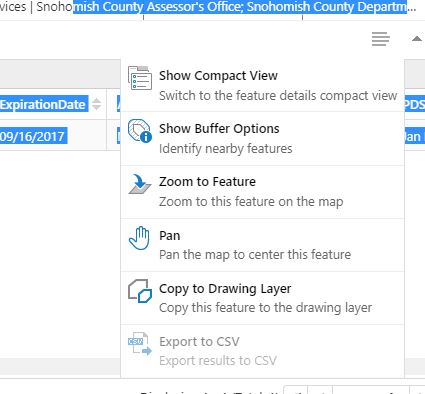Click the ExpirationDate column header
Viewport: 425px width, 394px height.
pyautogui.click(x=53, y=104)
